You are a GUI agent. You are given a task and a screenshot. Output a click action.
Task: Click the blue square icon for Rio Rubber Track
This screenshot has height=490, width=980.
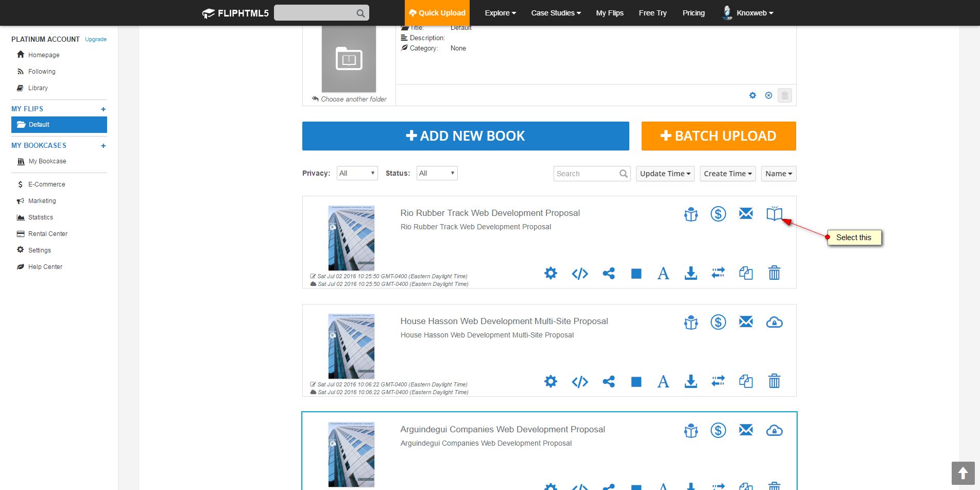636,274
